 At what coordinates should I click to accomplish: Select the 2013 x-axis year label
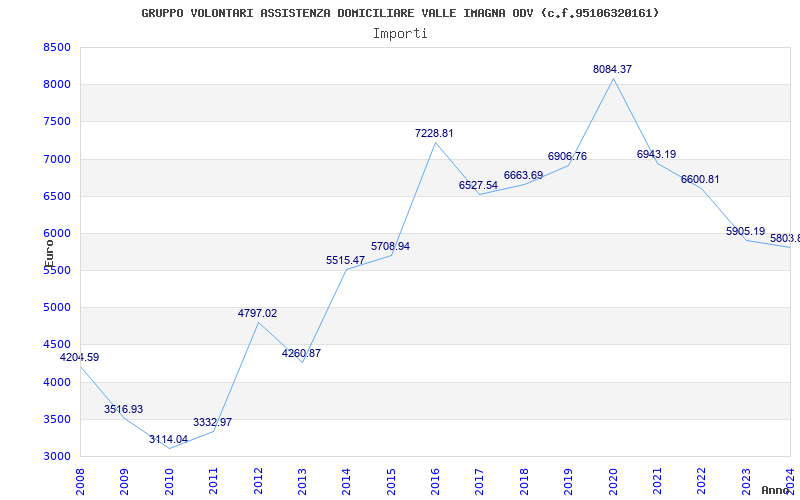[302, 481]
